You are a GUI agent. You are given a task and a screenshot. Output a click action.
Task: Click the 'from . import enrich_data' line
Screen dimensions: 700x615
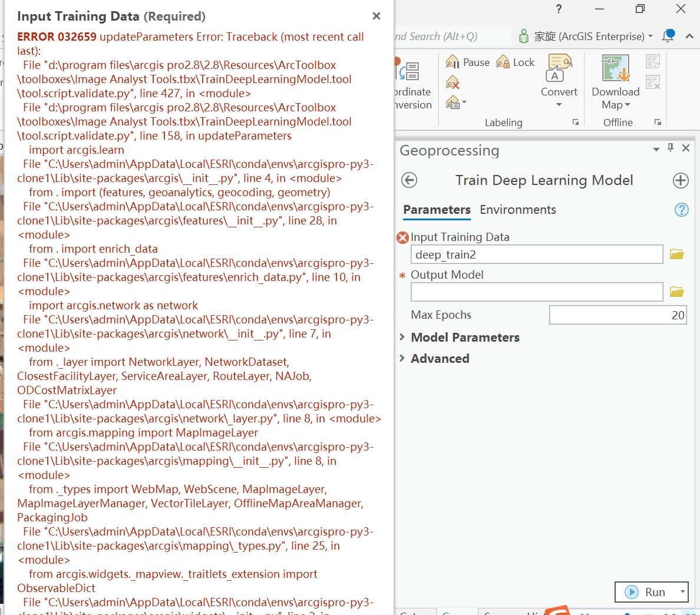[93, 249]
